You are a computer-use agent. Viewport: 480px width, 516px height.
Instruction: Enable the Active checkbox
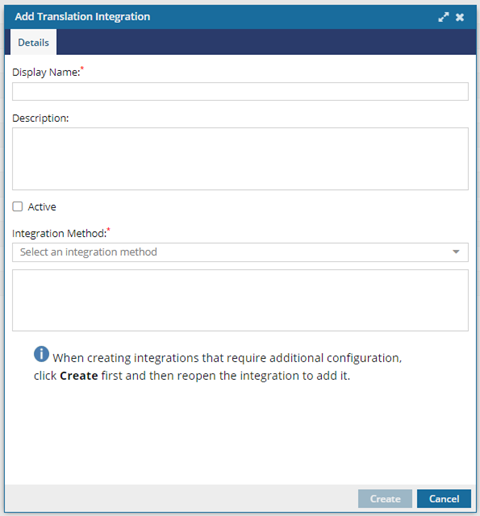tap(17, 207)
